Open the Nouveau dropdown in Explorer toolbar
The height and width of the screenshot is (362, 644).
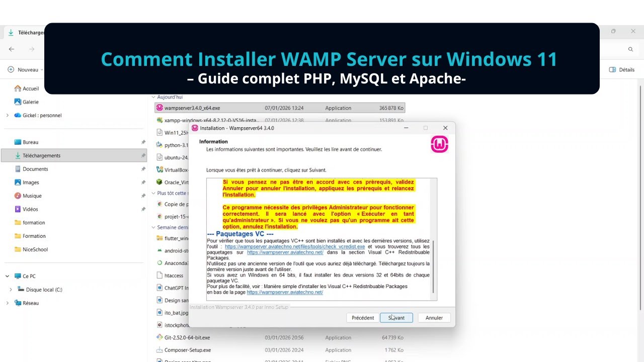26,69
